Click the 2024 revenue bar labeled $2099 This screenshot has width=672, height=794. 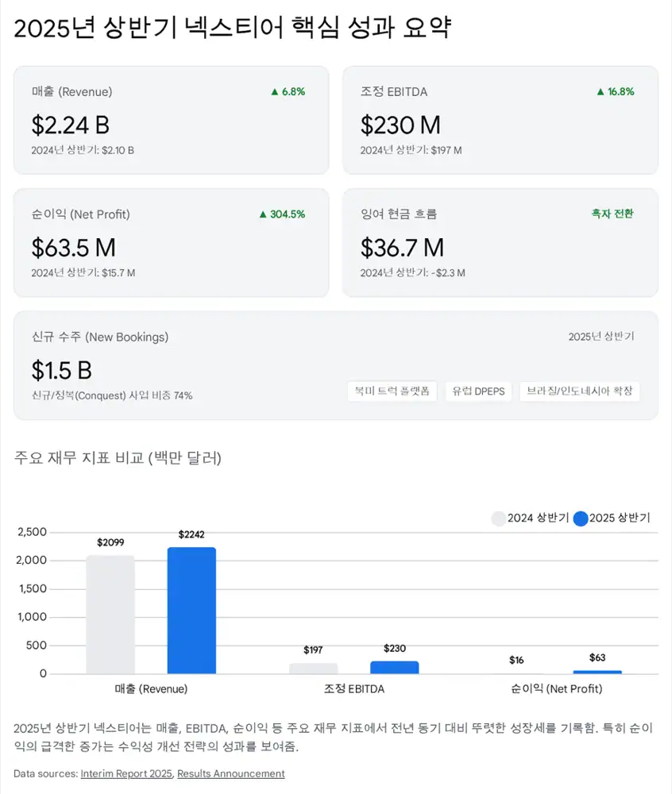110,615
